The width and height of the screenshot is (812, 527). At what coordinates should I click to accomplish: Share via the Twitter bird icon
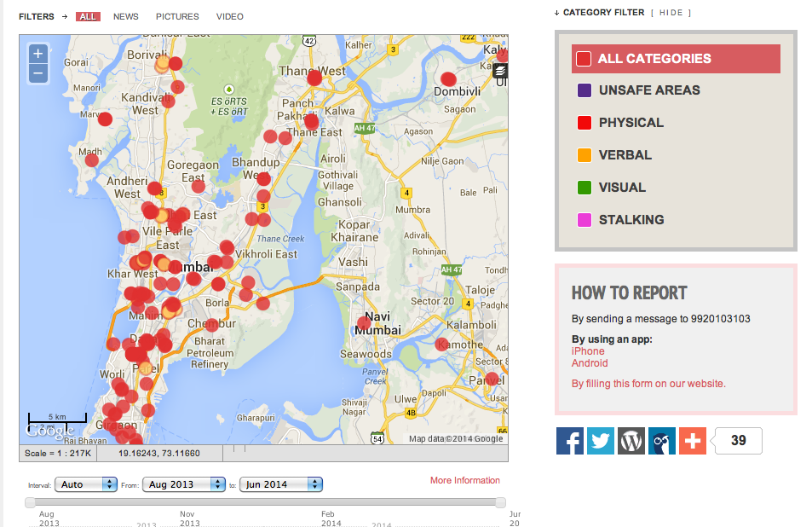pyautogui.click(x=601, y=441)
